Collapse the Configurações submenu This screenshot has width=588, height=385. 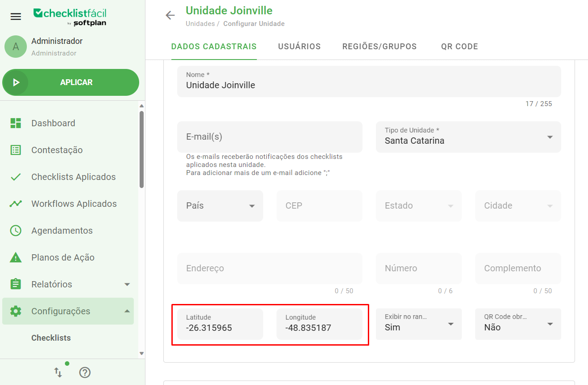tap(126, 311)
